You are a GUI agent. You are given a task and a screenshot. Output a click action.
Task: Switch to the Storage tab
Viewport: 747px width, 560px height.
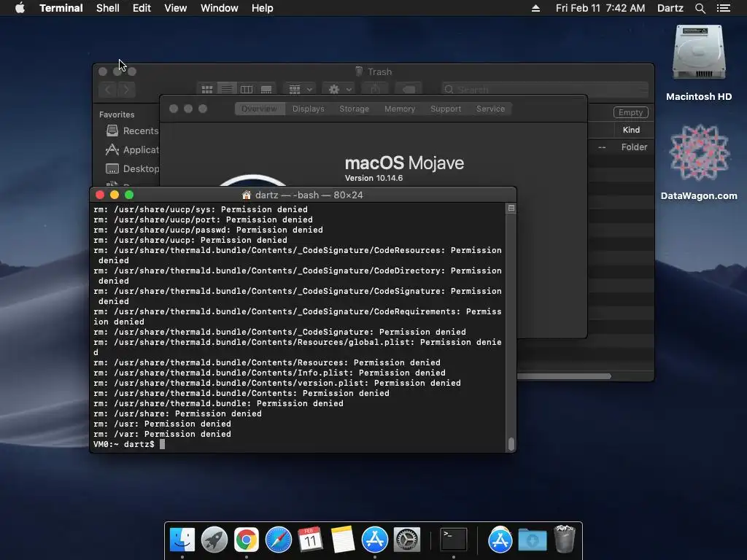pos(354,109)
